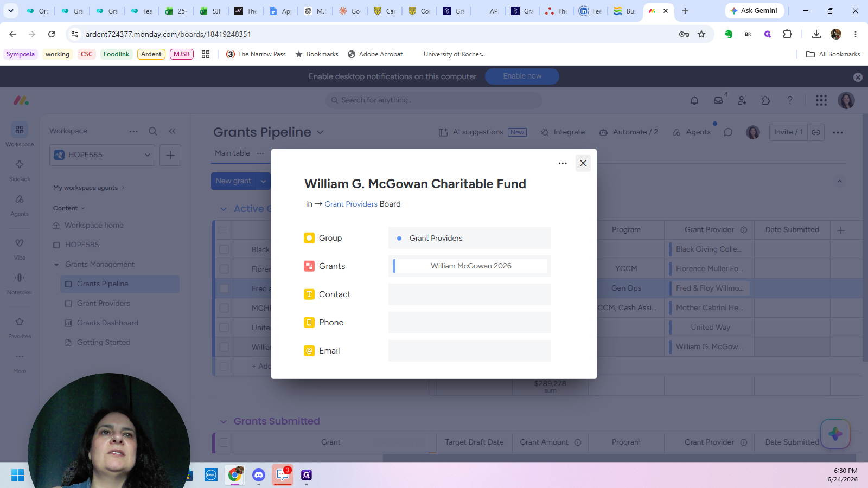Check the MCHF row checkbox
This screenshot has height=488, width=868.
[224, 308]
